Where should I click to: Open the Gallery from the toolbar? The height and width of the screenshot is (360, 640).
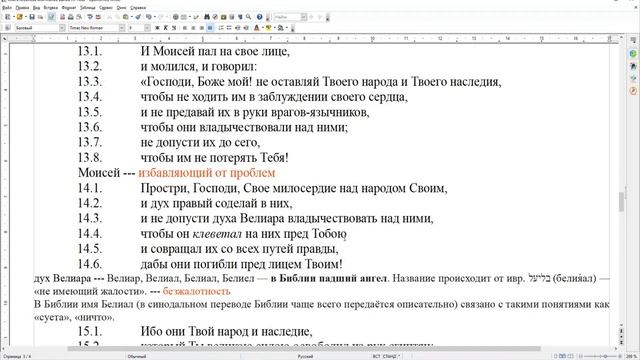pos(223,17)
